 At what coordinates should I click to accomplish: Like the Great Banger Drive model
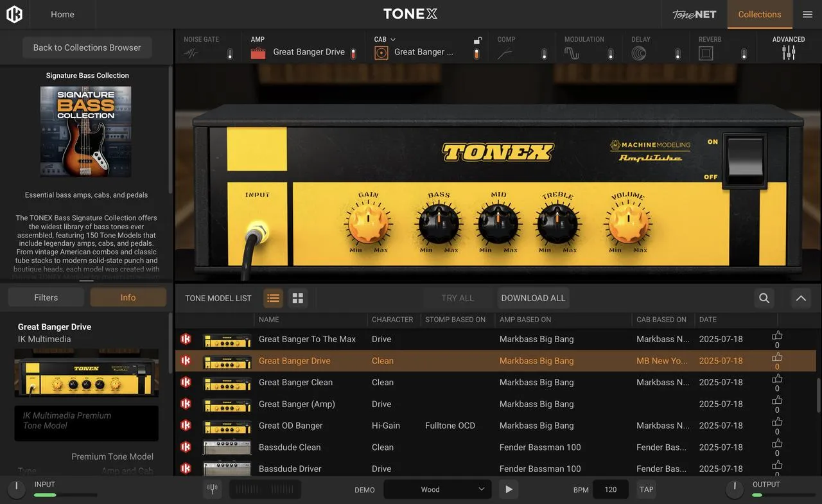(x=777, y=357)
